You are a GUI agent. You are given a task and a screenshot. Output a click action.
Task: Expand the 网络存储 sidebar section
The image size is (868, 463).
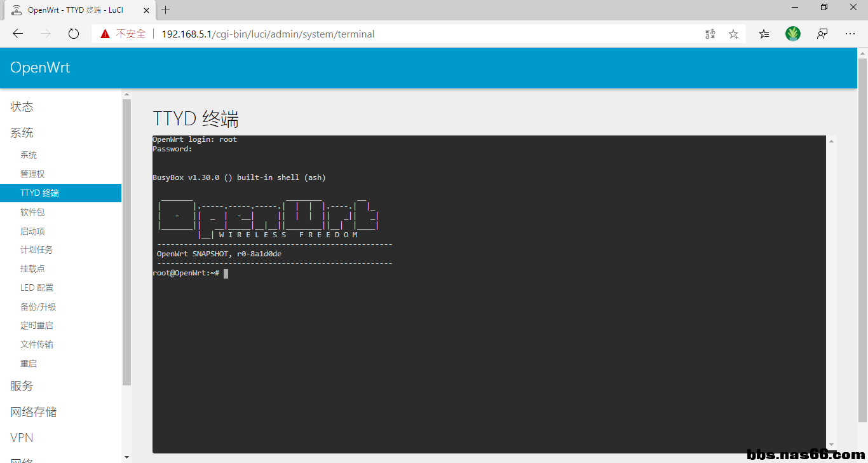click(34, 412)
